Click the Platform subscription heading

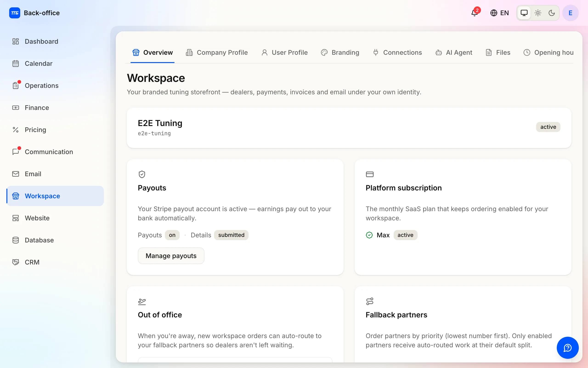click(404, 188)
